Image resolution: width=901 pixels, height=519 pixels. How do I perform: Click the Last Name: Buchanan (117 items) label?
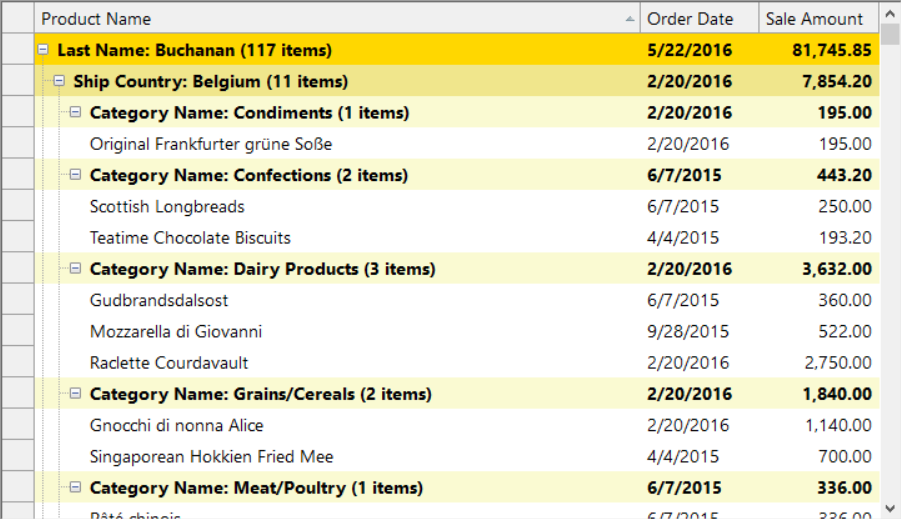pyautogui.click(x=194, y=50)
